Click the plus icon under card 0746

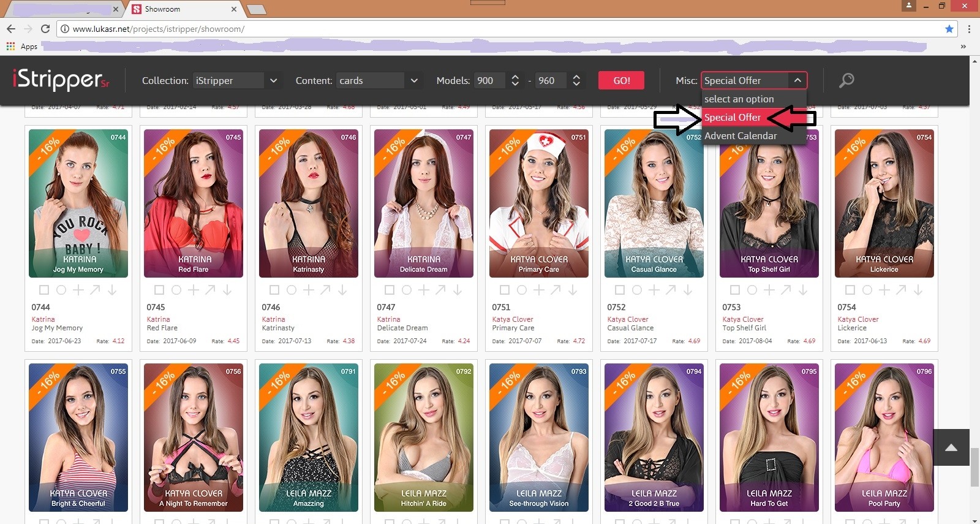[x=308, y=290]
